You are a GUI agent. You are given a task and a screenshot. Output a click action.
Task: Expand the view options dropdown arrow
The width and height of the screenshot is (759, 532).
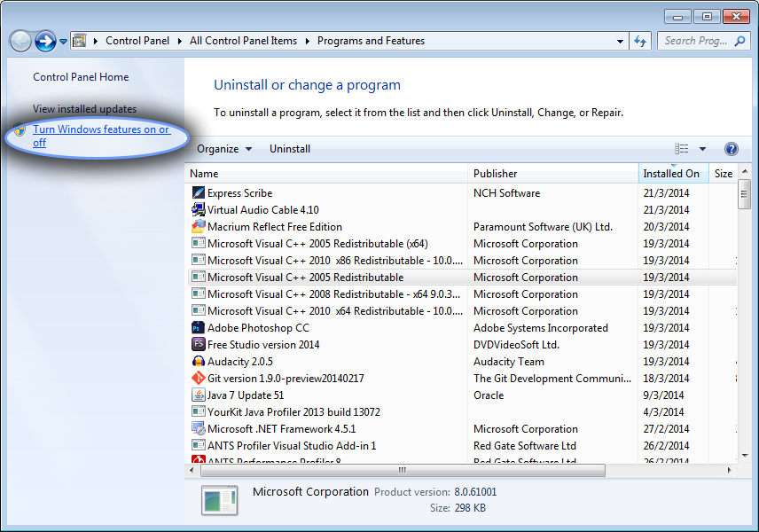tap(702, 149)
